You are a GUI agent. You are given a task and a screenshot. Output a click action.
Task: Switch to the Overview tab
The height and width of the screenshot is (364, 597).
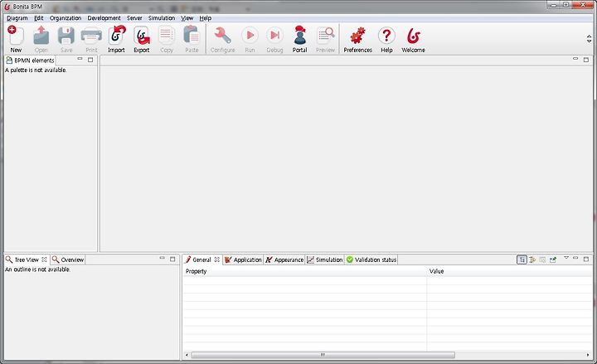(68, 260)
